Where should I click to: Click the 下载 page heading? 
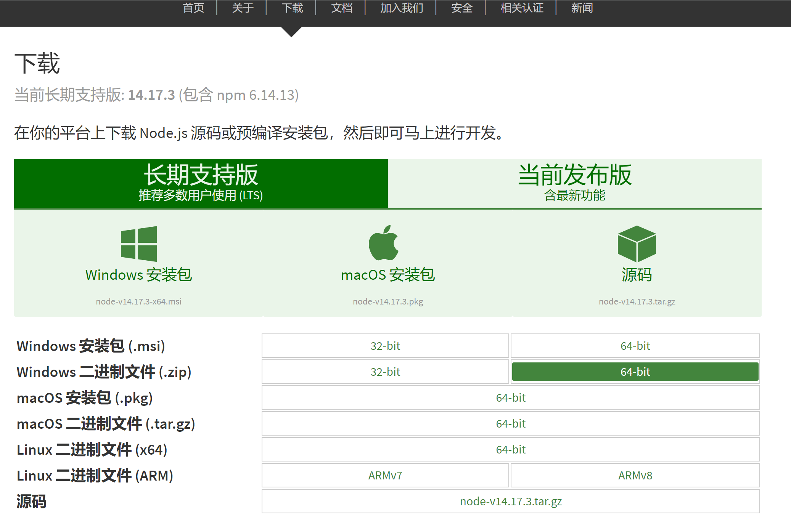tap(37, 63)
